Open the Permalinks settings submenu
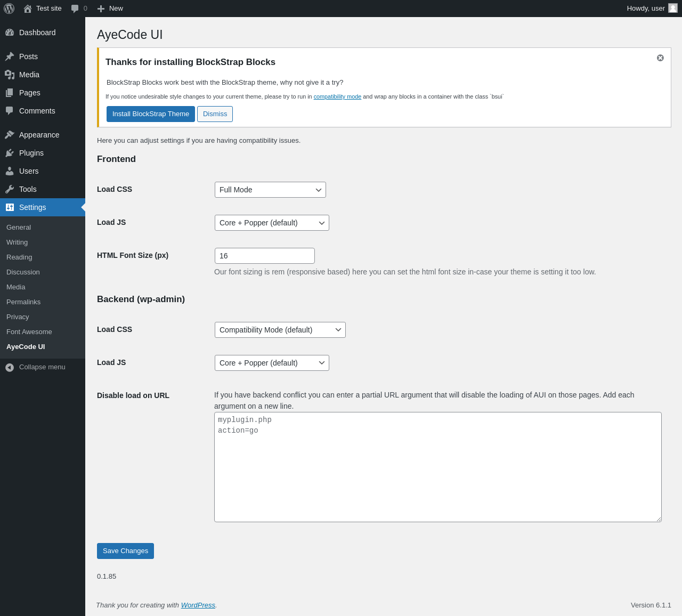 click(23, 302)
